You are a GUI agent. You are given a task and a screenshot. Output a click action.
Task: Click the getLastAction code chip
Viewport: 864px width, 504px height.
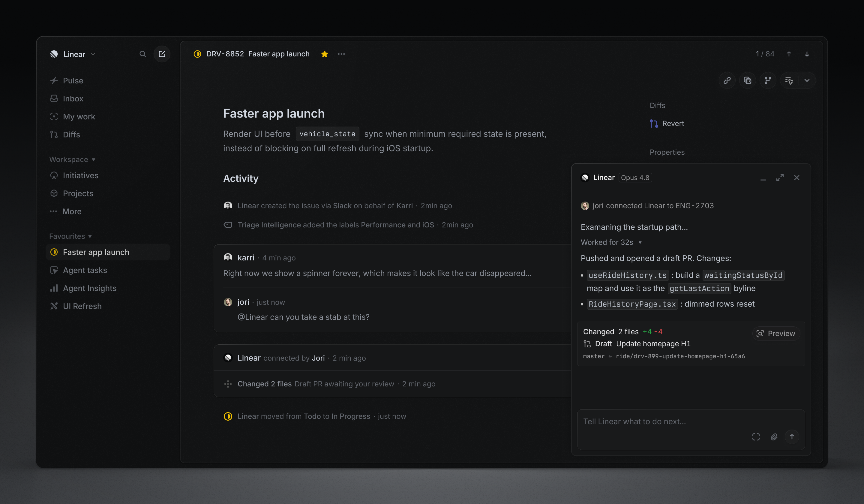click(699, 289)
